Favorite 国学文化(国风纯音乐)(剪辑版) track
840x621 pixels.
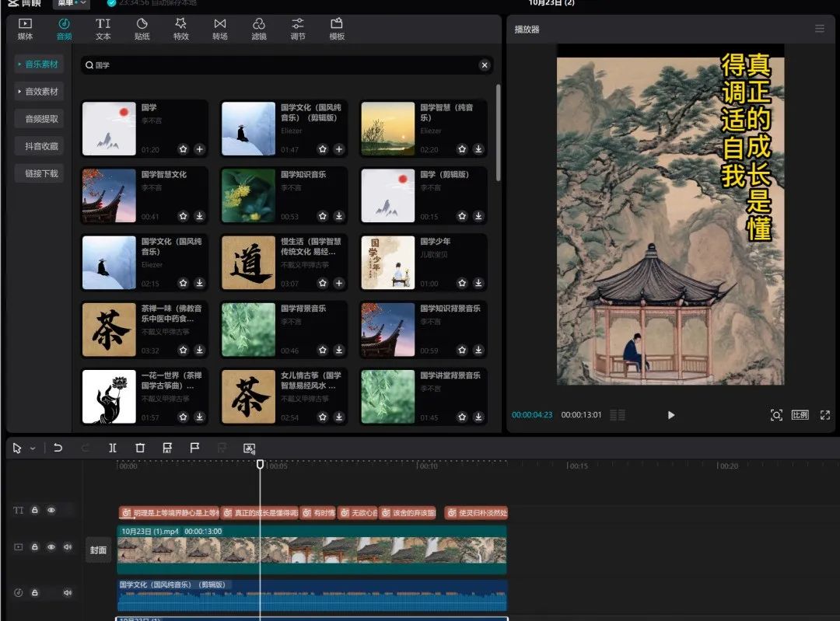click(x=323, y=149)
